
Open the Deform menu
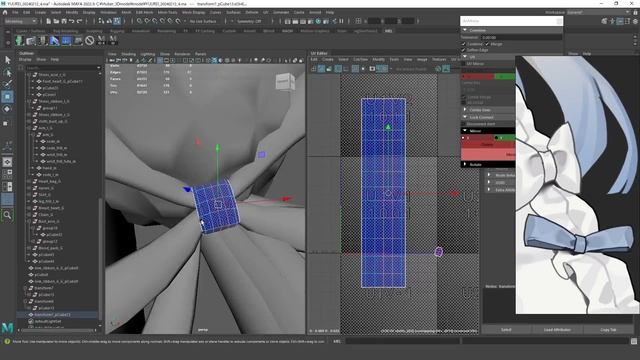[252, 12]
